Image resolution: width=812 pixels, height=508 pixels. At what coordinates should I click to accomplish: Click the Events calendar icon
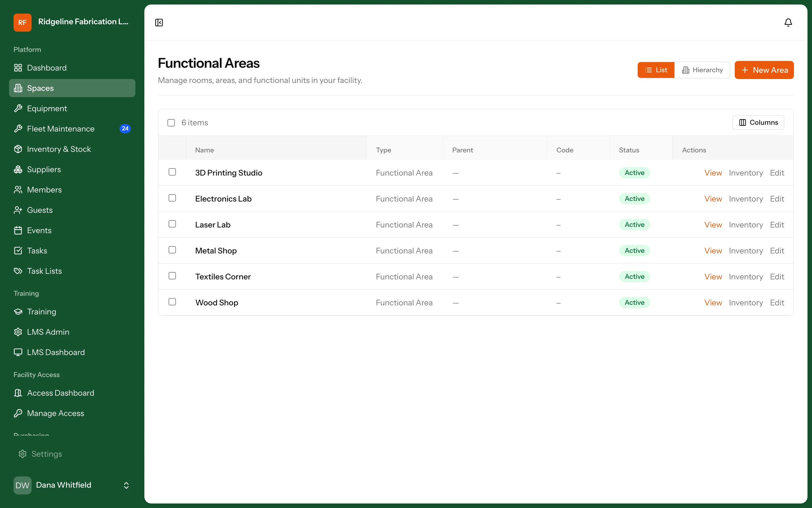click(18, 231)
